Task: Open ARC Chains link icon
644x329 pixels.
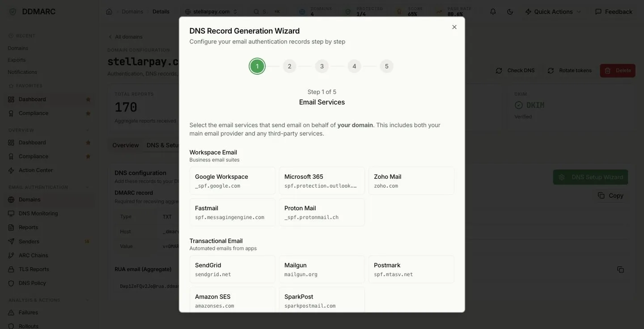Action: tap(11, 255)
